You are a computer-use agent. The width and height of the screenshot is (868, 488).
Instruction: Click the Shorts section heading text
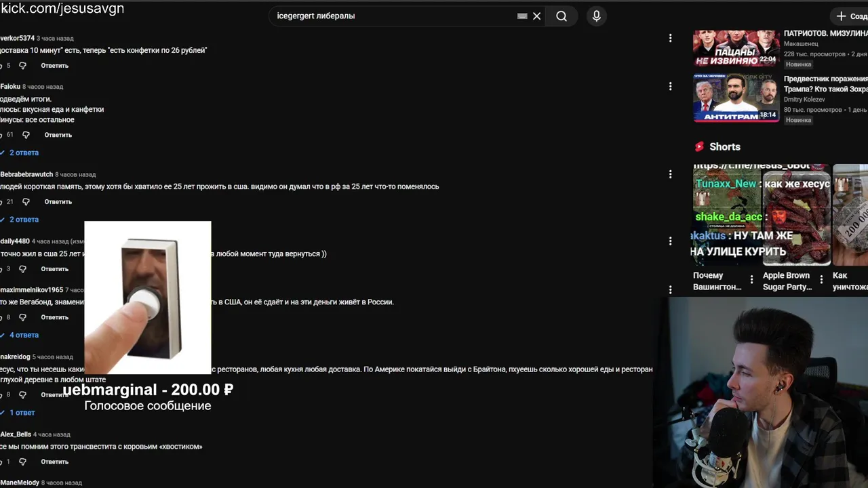coord(725,146)
